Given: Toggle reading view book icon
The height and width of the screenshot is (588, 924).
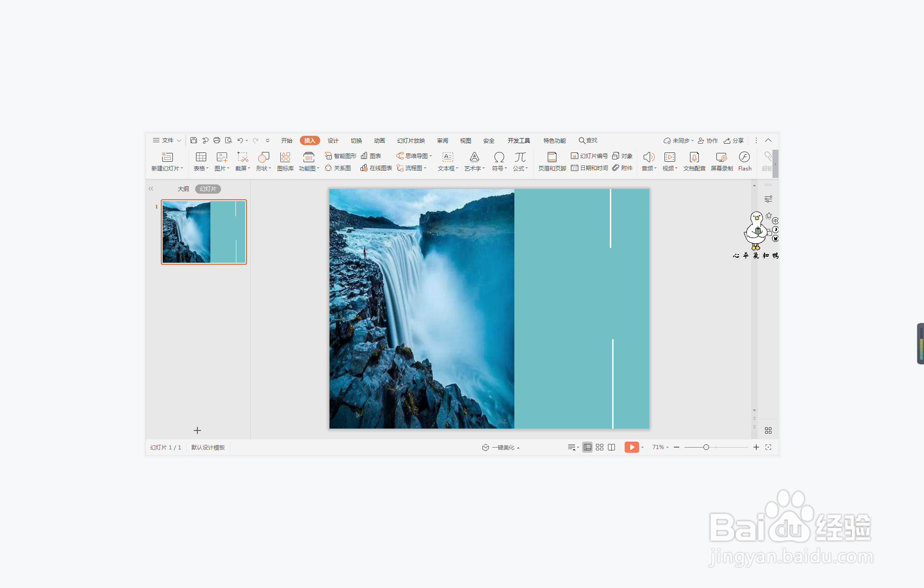Looking at the screenshot, I should tap(612, 447).
